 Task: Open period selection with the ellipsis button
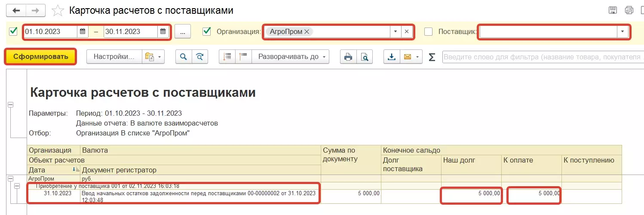tap(183, 32)
